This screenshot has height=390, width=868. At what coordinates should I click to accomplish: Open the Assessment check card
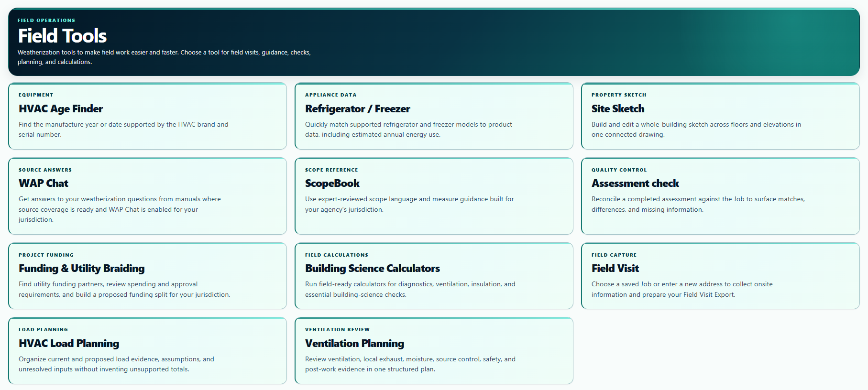point(720,196)
